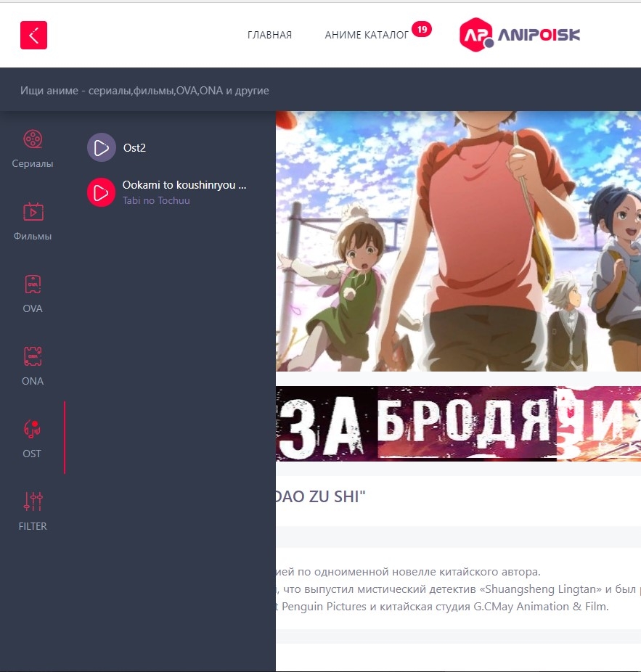
Task: Click the red back arrow button
Action: [x=33, y=35]
